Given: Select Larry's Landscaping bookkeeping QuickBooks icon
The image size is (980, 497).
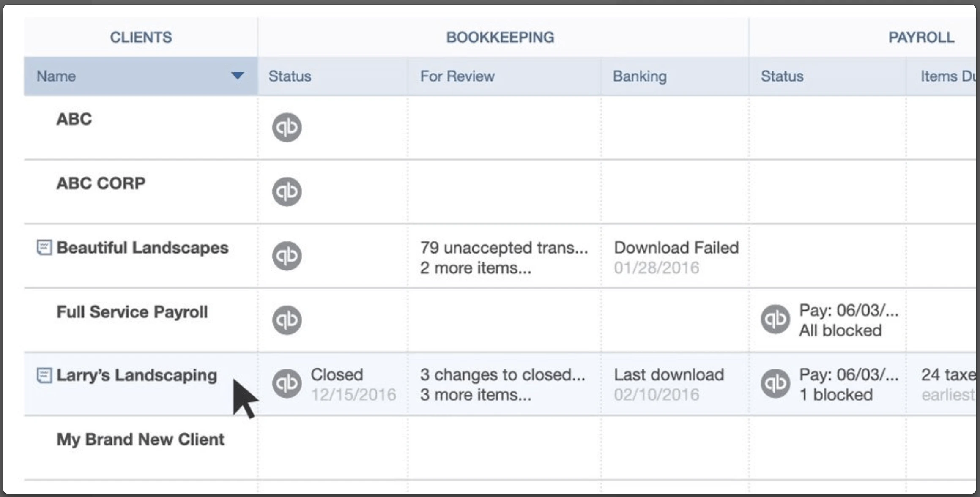Looking at the screenshot, I should click(x=287, y=384).
